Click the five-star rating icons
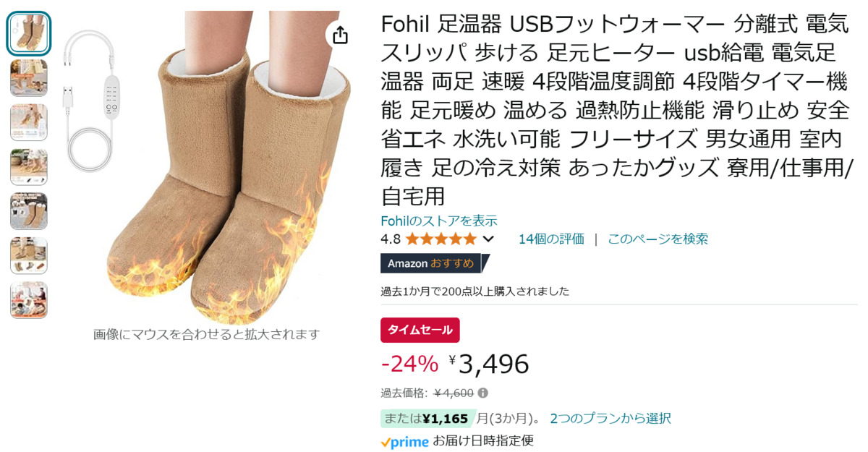 [441, 239]
